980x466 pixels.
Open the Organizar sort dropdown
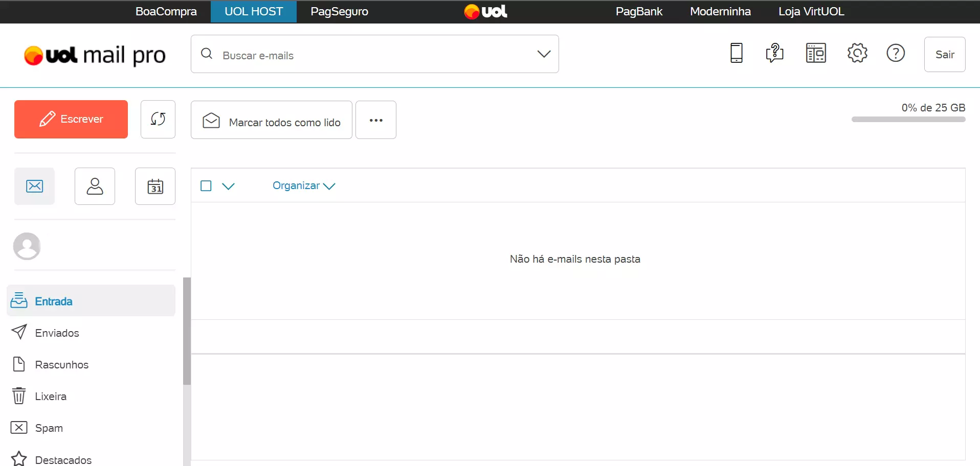click(x=304, y=186)
